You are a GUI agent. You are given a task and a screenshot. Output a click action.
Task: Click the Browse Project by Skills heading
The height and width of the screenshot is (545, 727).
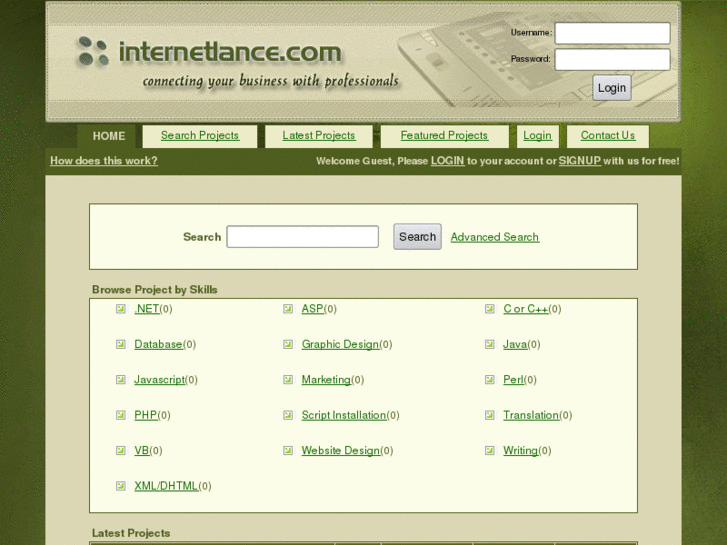pos(154,290)
